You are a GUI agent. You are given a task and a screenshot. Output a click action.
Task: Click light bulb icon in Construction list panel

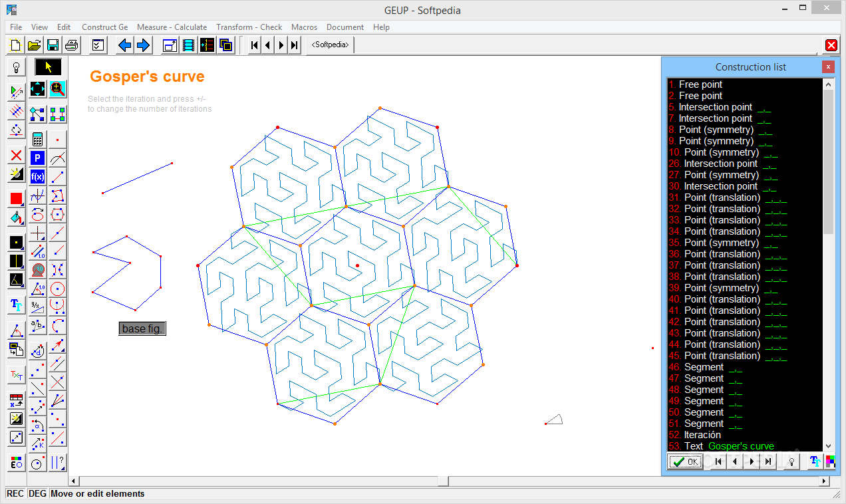(x=792, y=461)
